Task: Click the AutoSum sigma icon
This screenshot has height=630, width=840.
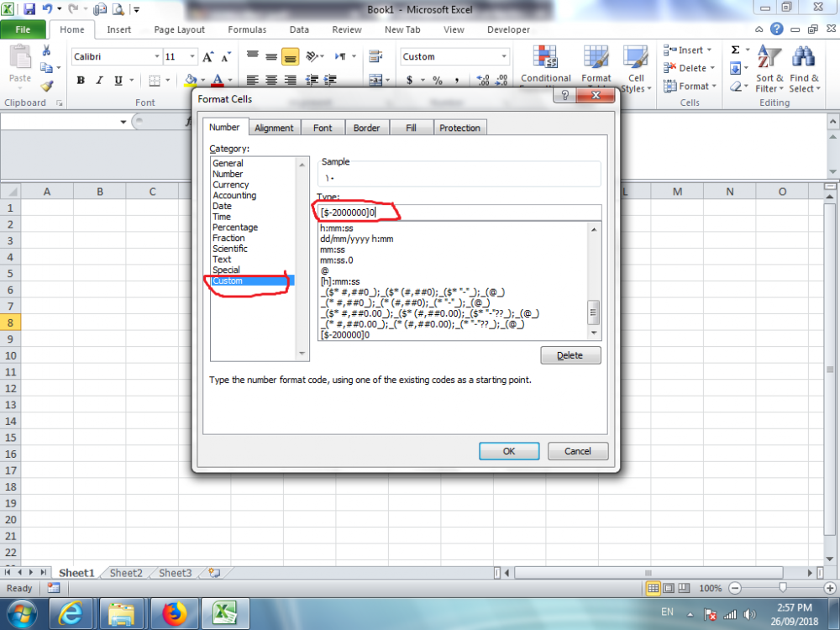Action: tap(736, 50)
